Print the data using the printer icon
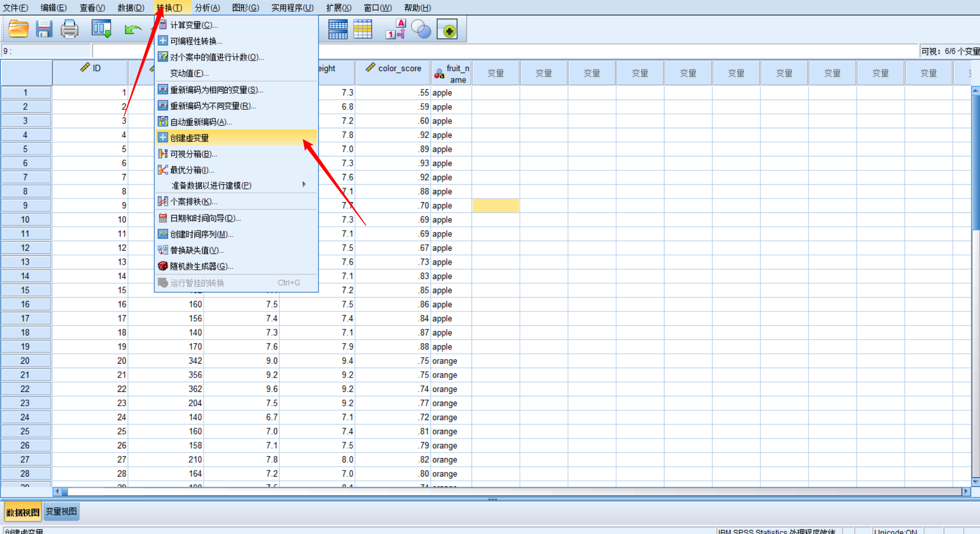The image size is (980, 534). [70, 29]
